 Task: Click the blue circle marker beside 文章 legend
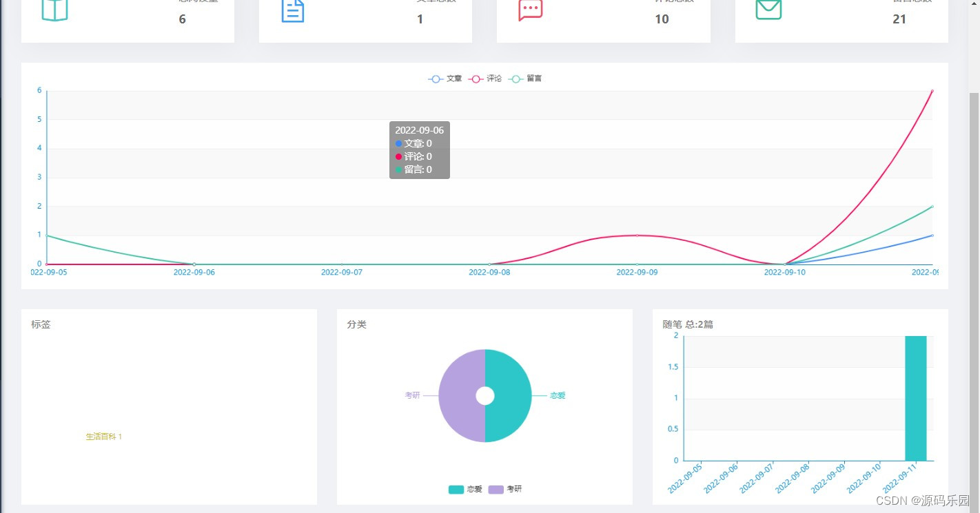pos(435,78)
